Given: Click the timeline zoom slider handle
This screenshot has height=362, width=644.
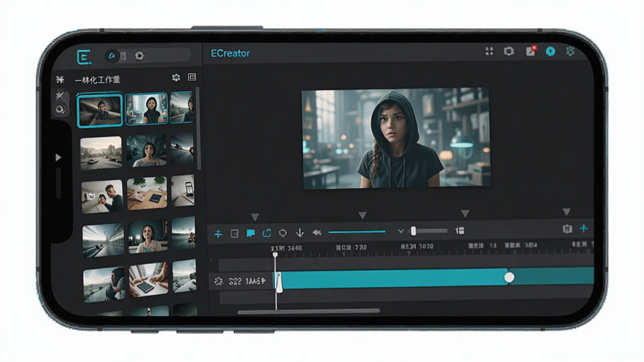Looking at the screenshot, I should [414, 231].
